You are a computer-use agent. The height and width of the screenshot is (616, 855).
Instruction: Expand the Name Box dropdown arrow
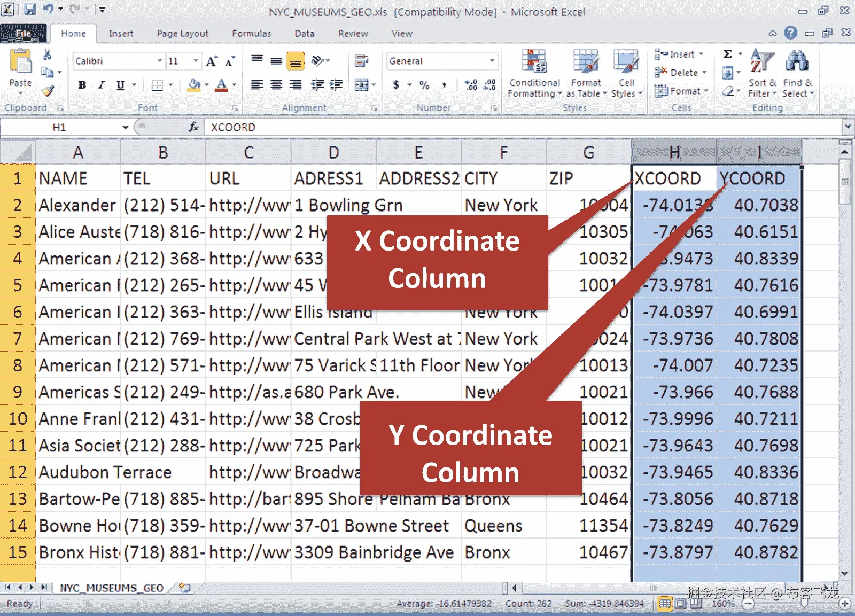pos(126,127)
